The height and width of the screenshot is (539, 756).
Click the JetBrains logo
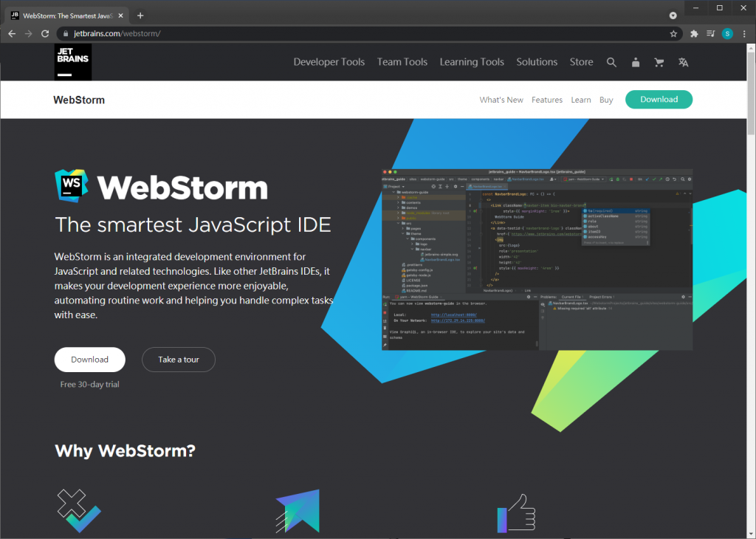pyautogui.click(x=73, y=62)
